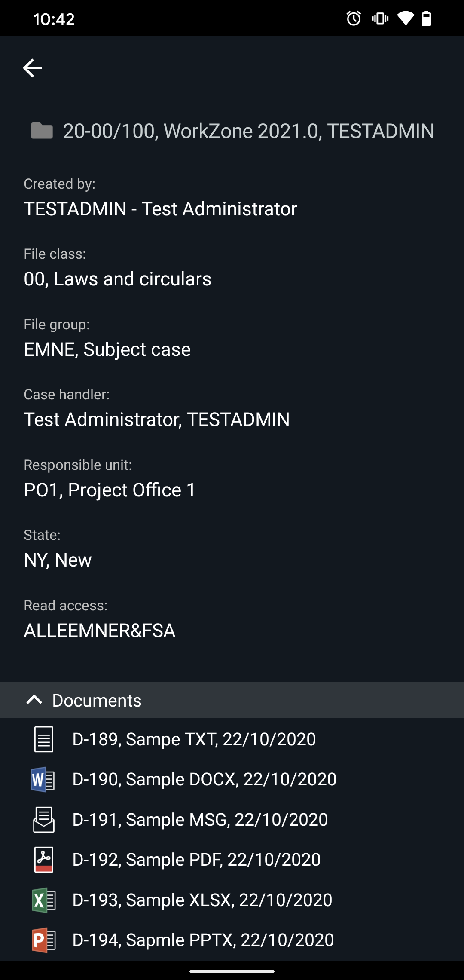Tap the text file icon for D-189
Image resolution: width=464 pixels, height=980 pixels.
coord(44,739)
